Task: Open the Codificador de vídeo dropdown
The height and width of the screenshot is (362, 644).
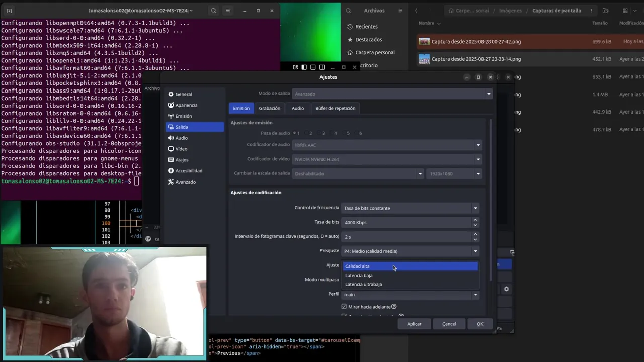Action: [x=387, y=160]
